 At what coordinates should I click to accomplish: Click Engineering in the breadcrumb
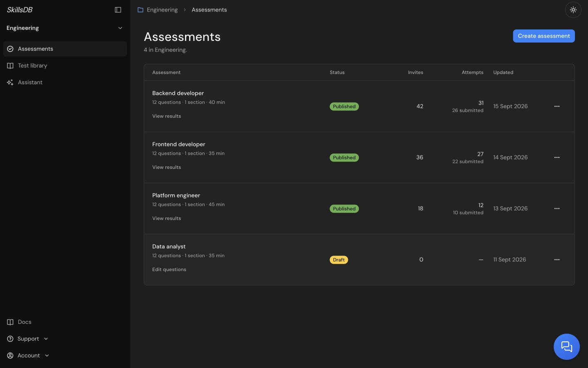(x=162, y=10)
